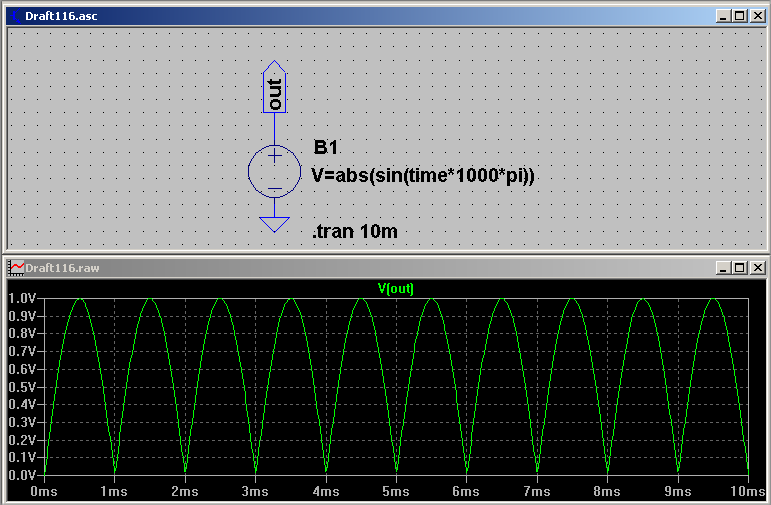Click the 0.0V vertical axis label
The image size is (771, 505).
click(22, 475)
